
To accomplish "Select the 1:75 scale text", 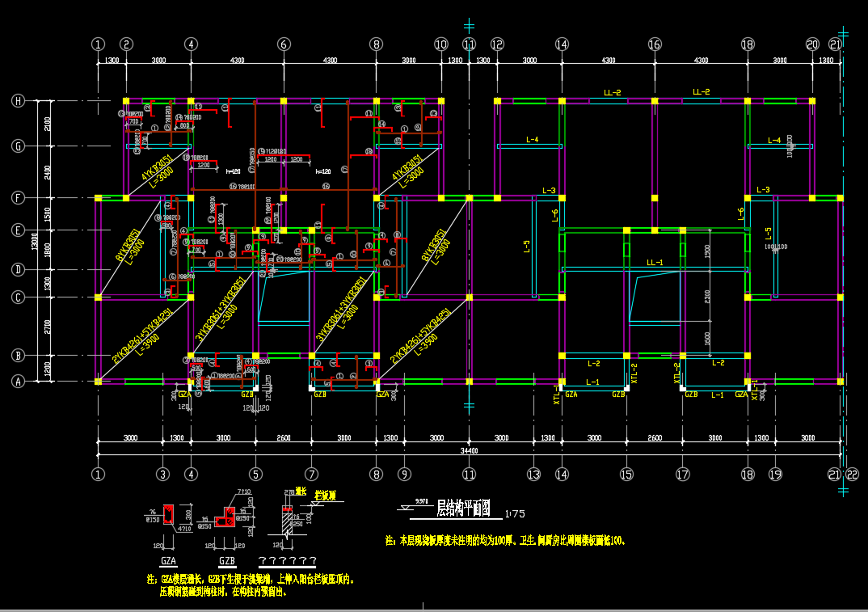I will (515, 514).
